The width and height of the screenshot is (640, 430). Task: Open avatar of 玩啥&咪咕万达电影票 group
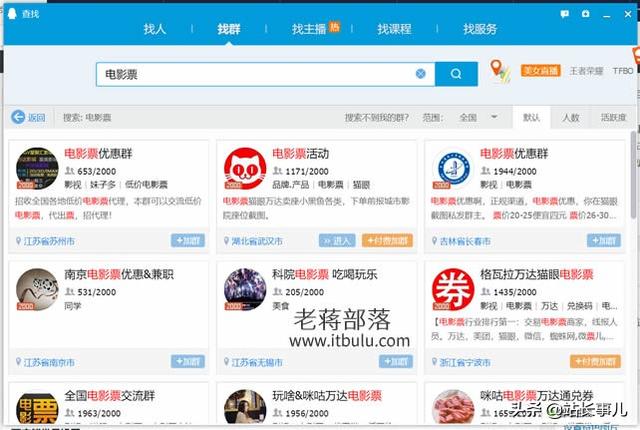(245, 407)
